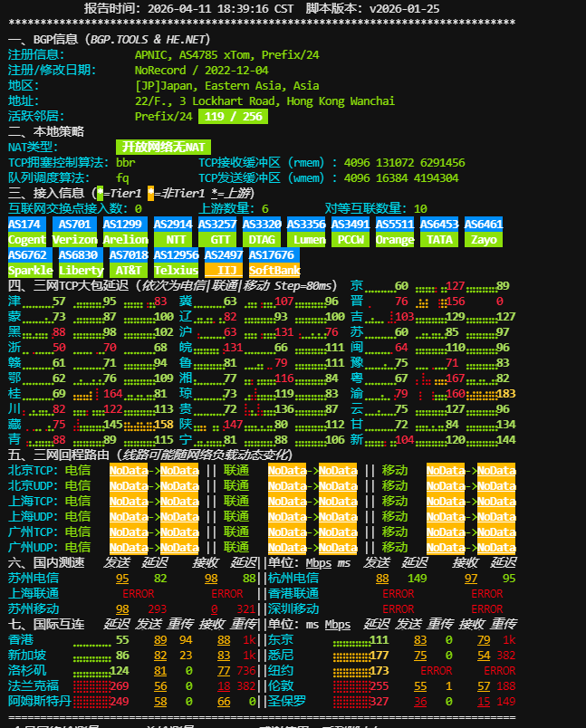Click the 香港 send speed 89
Image resolution: width=586 pixels, height=728 pixels.
[x=160, y=640]
